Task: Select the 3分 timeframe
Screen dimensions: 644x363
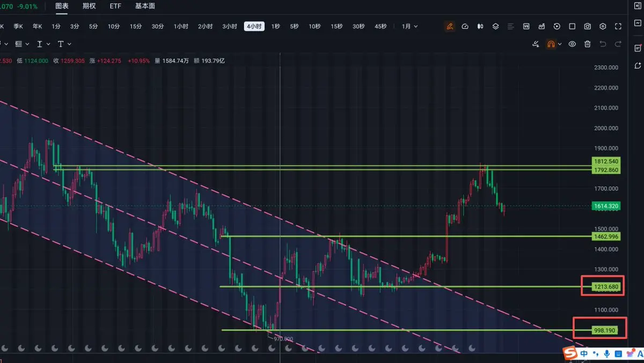Action: pyautogui.click(x=75, y=26)
